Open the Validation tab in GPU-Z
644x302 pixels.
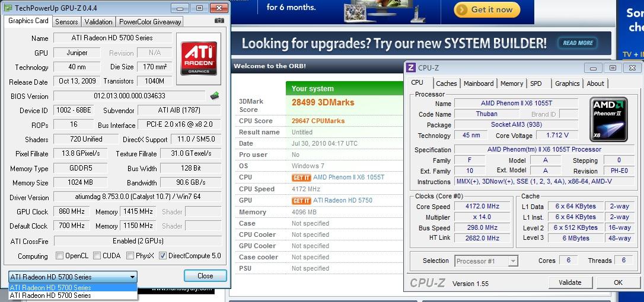pyautogui.click(x=98, y=22)
